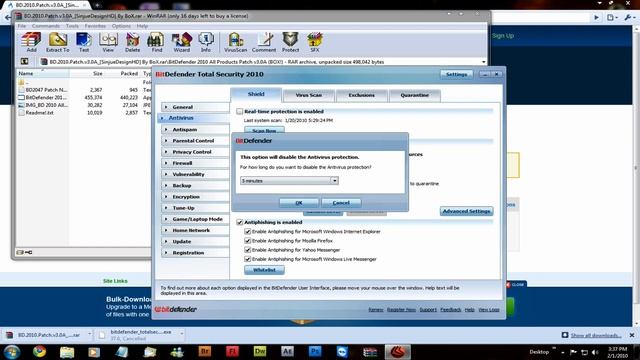Expand the Parental Control section

tap(195, 140)
